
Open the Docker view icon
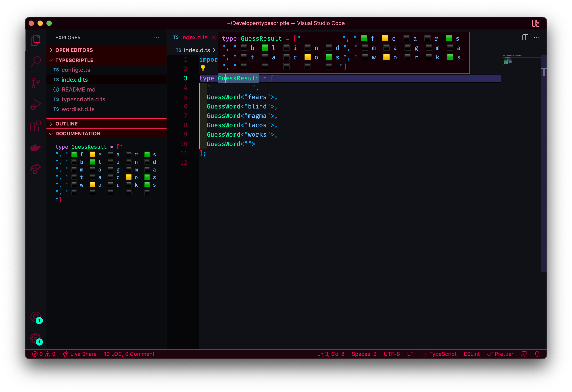pyautogui.click(x=36, y=147)
